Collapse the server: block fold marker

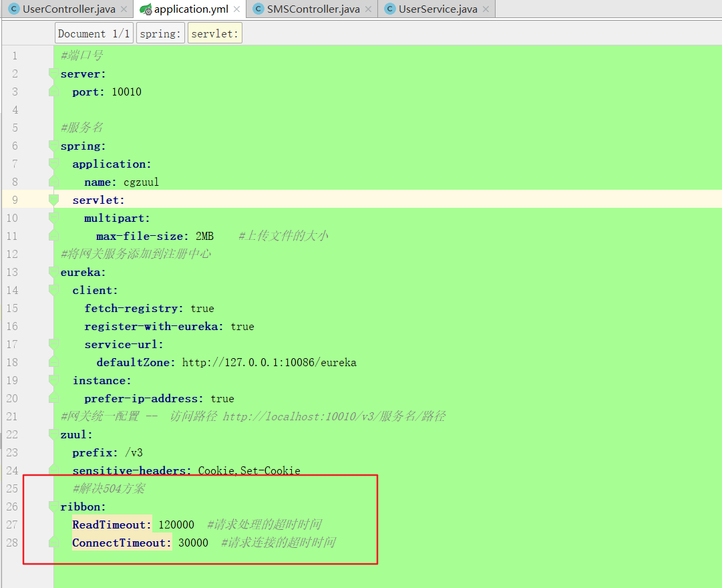[53, 73]
